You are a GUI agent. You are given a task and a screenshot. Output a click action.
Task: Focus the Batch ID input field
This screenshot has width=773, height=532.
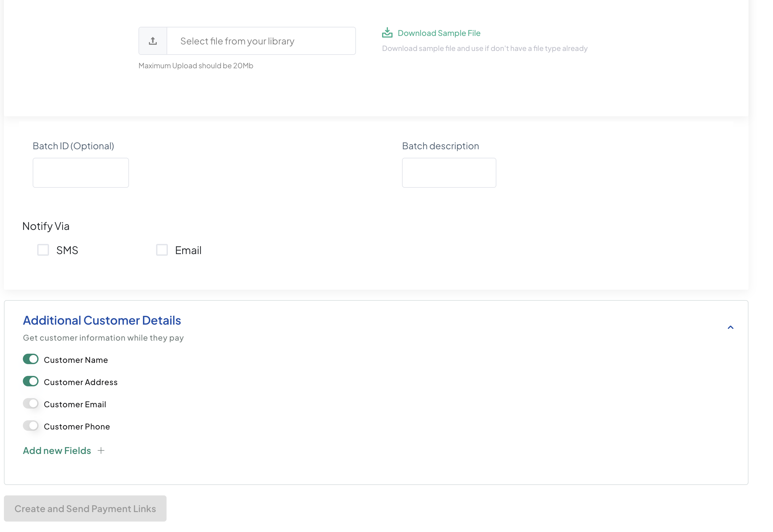[81, 173]
